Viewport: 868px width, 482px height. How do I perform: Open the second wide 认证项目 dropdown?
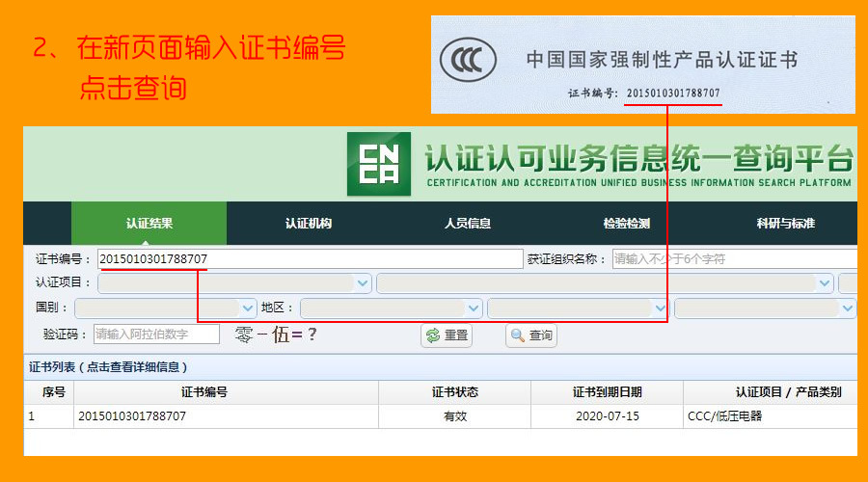tap(605, 283)
